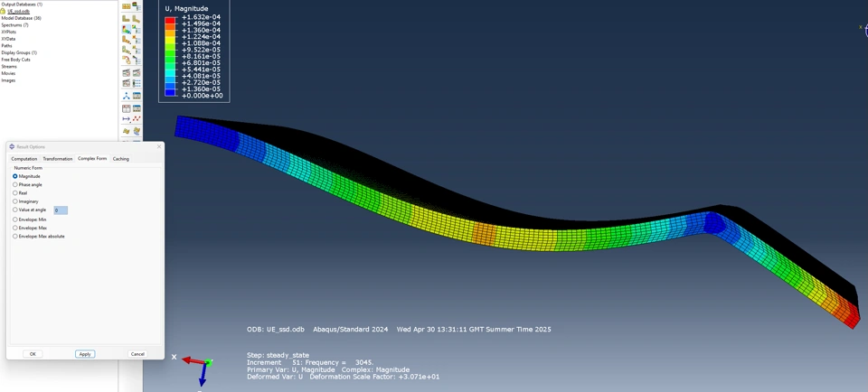The width and height of the screenshot is (868, 392).
Task: Click the Plot Material Orientations icon
Action: click(127, 50)
